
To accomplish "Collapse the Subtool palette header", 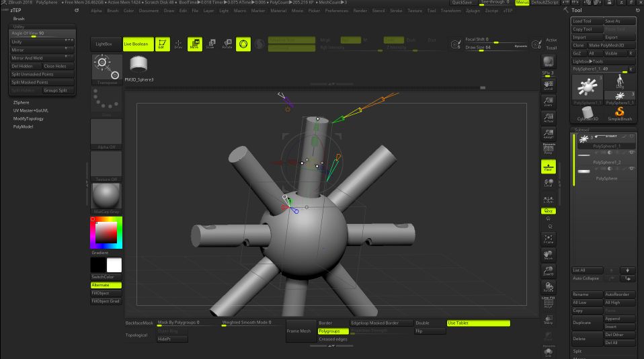I will [x=582, y=130].
